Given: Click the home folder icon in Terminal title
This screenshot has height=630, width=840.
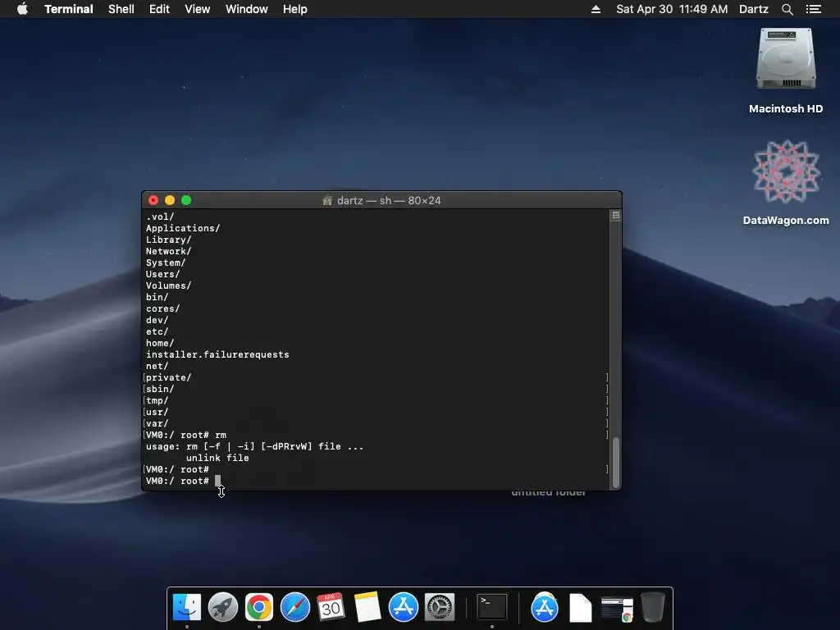Looking at the screenshot, I should (x=327, y=200).
